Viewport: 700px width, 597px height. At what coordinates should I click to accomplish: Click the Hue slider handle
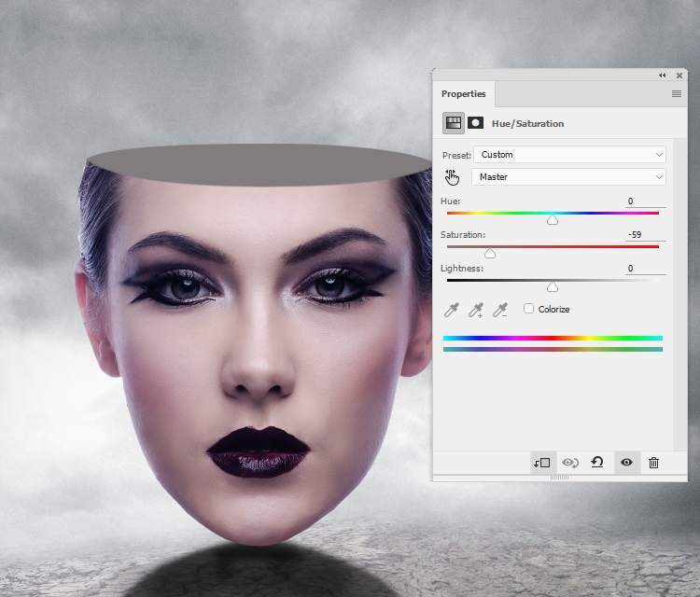pos(553,220)
